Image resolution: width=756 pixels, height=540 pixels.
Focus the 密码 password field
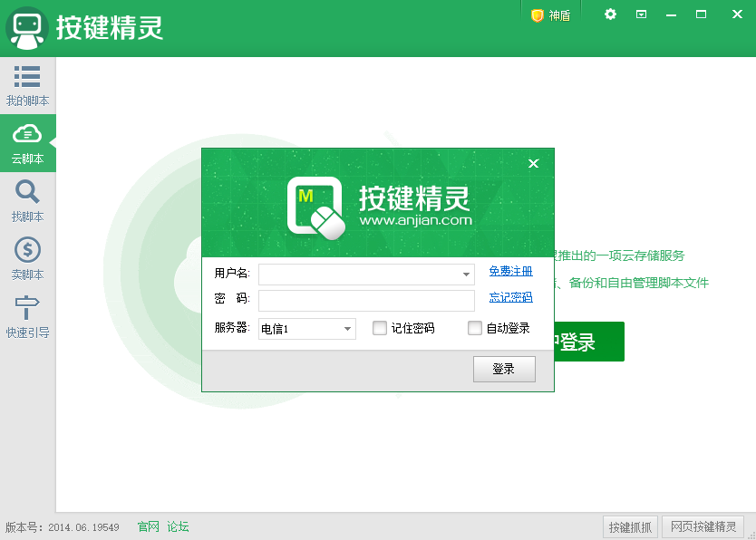pos(366,301)
